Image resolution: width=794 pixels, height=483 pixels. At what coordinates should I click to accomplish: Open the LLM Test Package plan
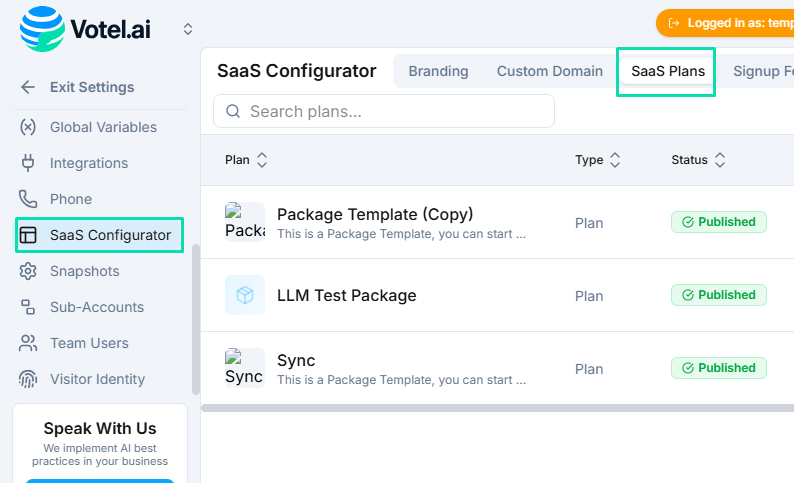pos(346,295)
